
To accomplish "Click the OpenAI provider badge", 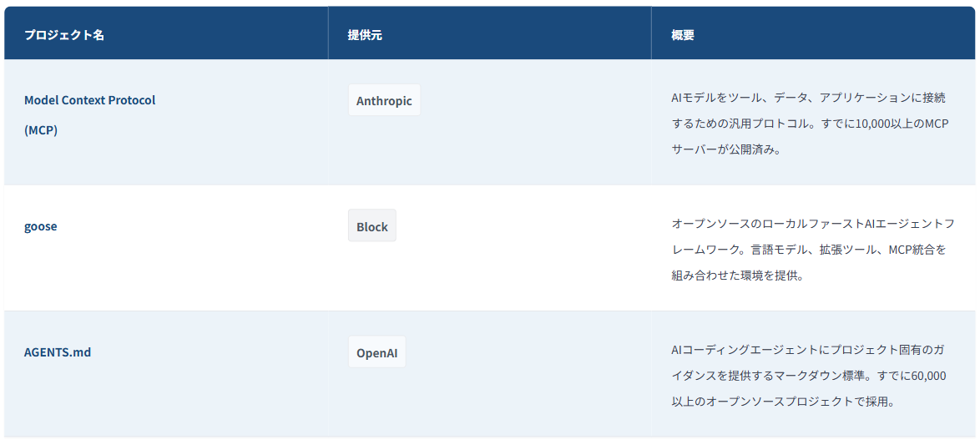I will (376, 352).
